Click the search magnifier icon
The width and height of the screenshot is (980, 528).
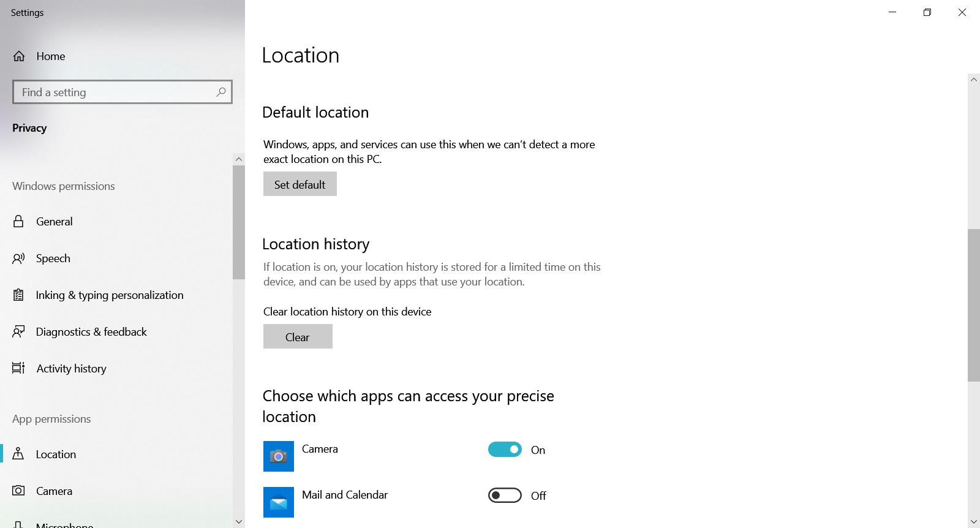(x=221, y=92)
